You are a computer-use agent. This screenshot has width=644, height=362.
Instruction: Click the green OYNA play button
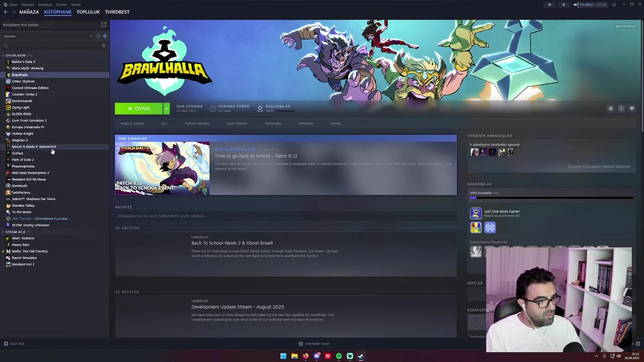click(139, 109)
